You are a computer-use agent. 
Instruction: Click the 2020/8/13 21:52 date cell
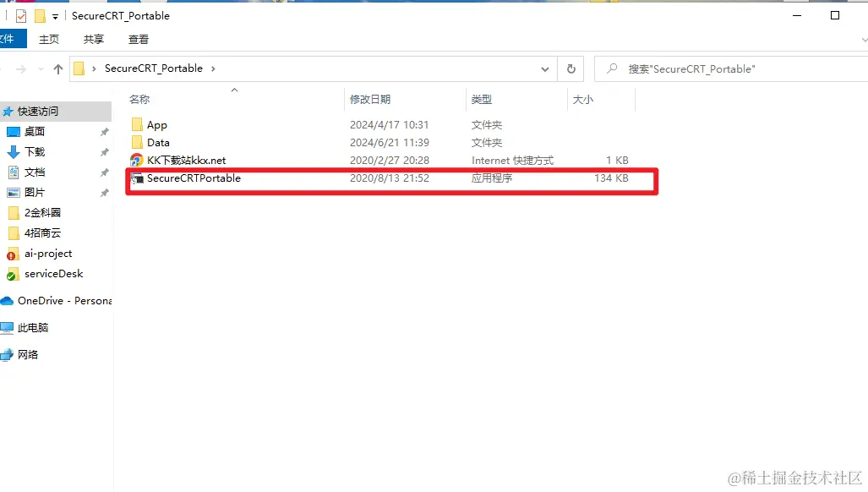coord(389,178)
